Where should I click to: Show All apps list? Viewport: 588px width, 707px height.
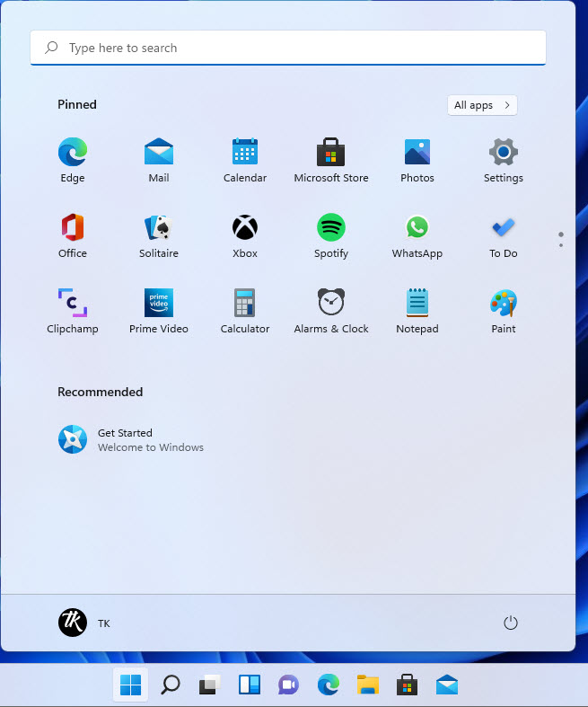point(482,105)
